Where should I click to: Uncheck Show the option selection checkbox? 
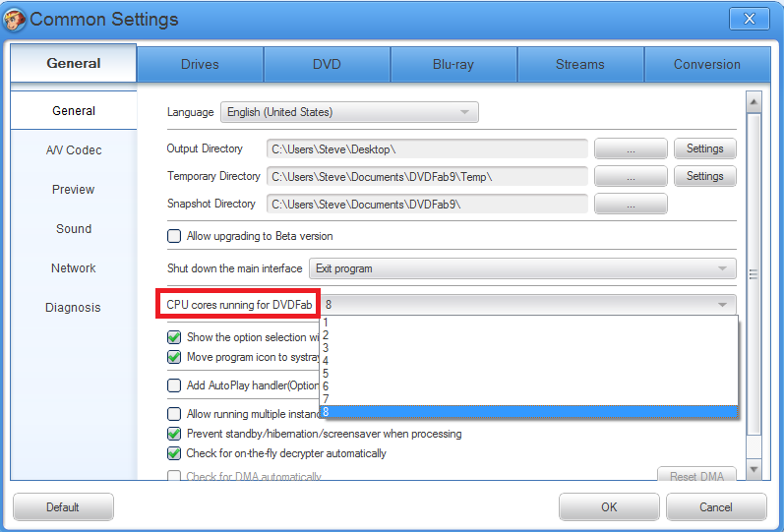[x=174, y=337]
